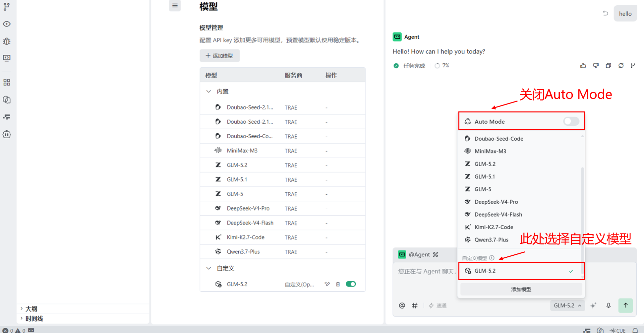Screen dimensions: 644x333
Task: Copy the Agent reply
Action: [608, 66]
